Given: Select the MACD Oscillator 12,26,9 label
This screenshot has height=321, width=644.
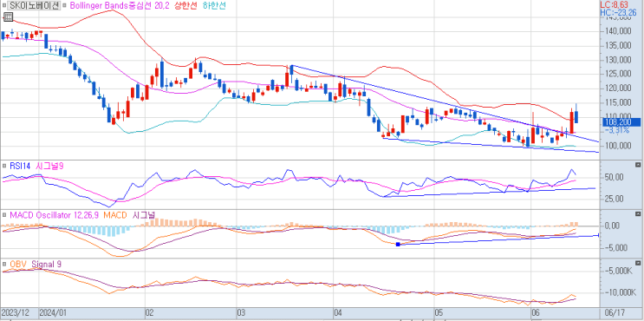Looking at the screenshot, I should [55, 215].
